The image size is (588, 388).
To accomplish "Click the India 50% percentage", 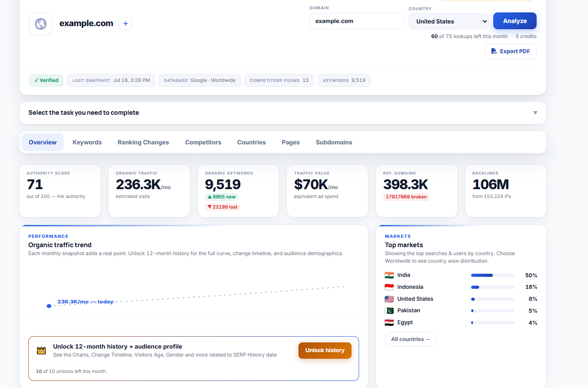I will 531,275.
